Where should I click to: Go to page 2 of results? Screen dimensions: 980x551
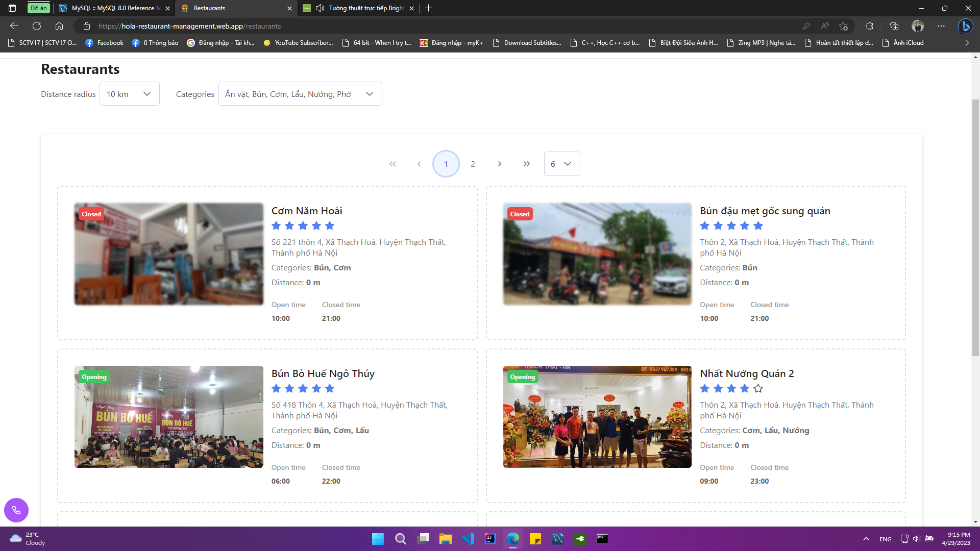point(473,164)
